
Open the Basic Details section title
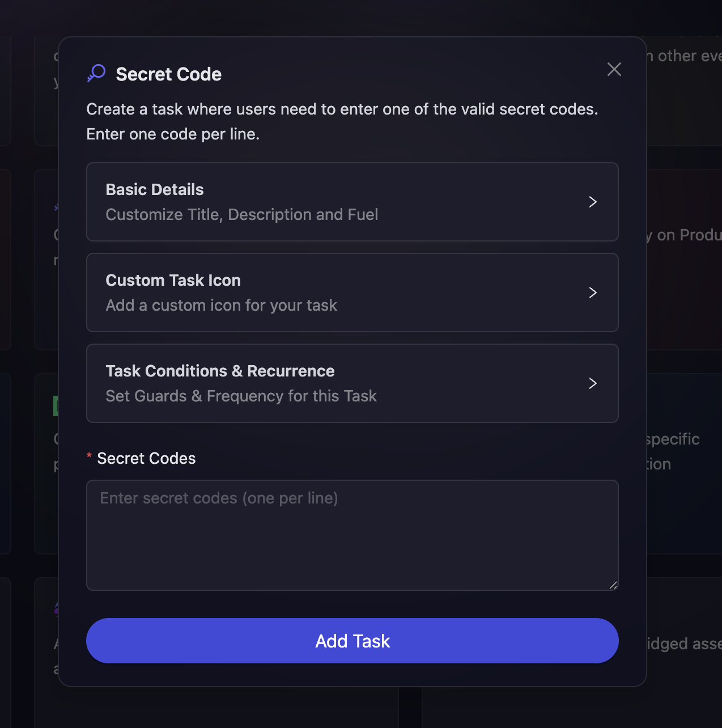click(x=154, y=189)
